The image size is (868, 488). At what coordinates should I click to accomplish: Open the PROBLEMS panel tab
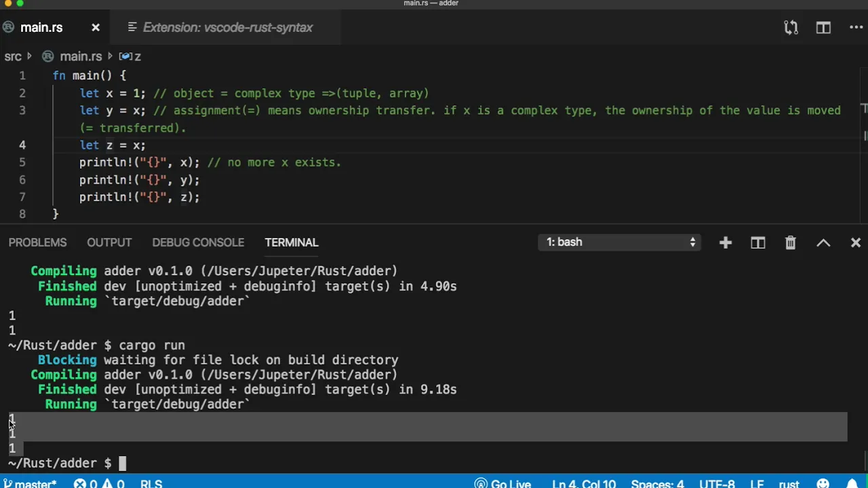[x=37, y=243]
